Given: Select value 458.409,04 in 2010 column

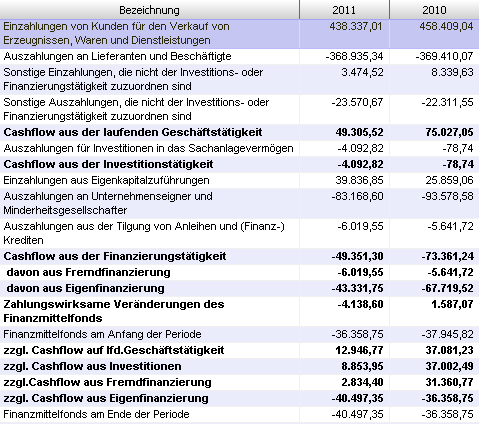Looking at the screenshot, I should pos(446,26).
